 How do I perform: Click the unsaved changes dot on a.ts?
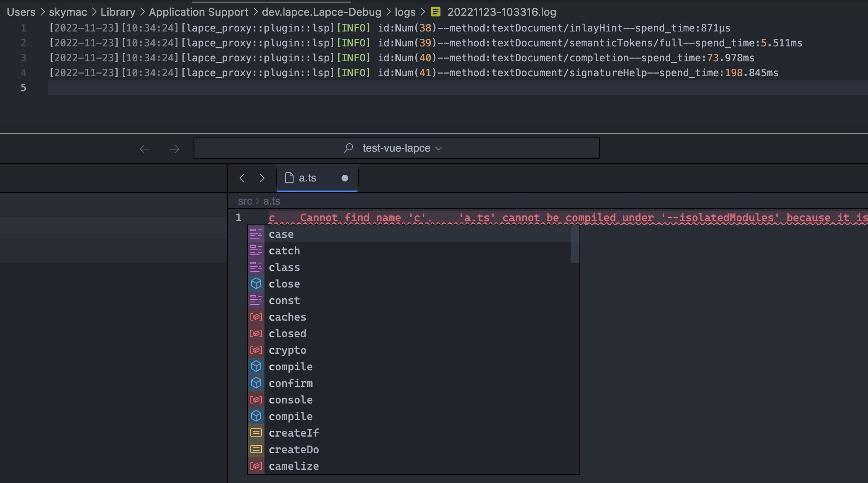(344, 178)
